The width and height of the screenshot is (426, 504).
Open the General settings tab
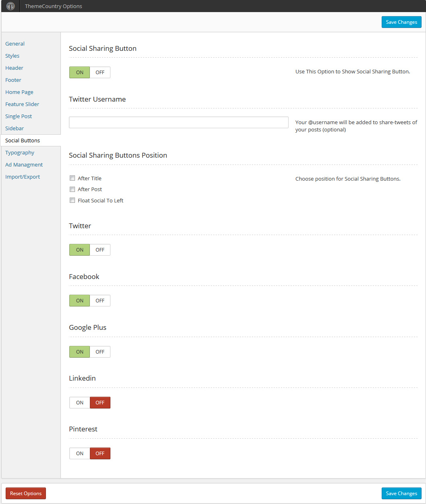tap(15, 44)
